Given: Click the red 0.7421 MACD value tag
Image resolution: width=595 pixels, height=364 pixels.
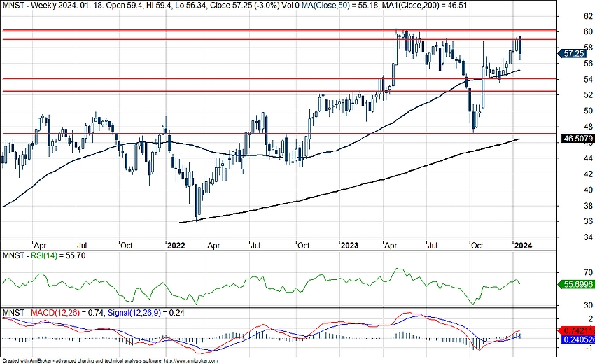Looking at the screenshot, I should [578, 330].
